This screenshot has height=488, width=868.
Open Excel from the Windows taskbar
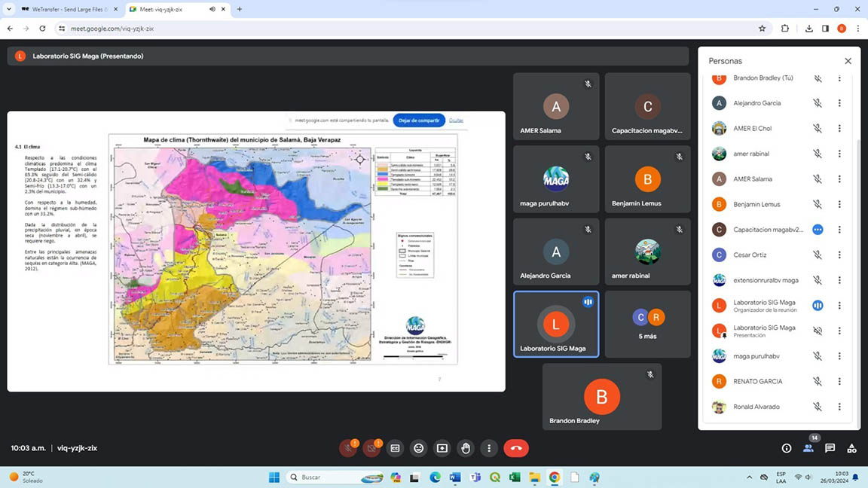515,477
